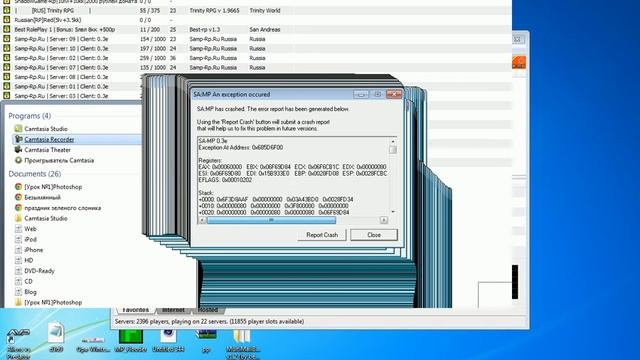This screenshot has height=360, width=640.
Task: Click the '259 / 1000' players cell
Action: (153, 58)
